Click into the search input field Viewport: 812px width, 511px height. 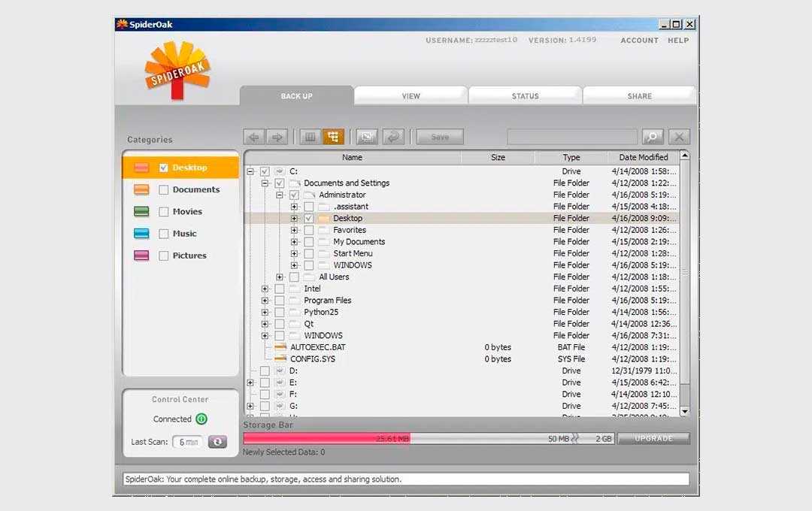point(572,137)
